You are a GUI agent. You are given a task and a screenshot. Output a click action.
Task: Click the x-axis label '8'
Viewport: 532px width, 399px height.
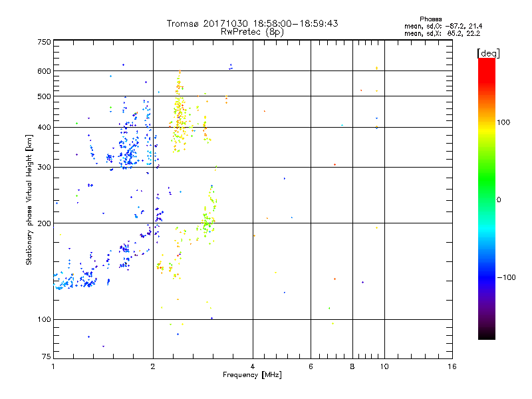click(x=352, y=366)
